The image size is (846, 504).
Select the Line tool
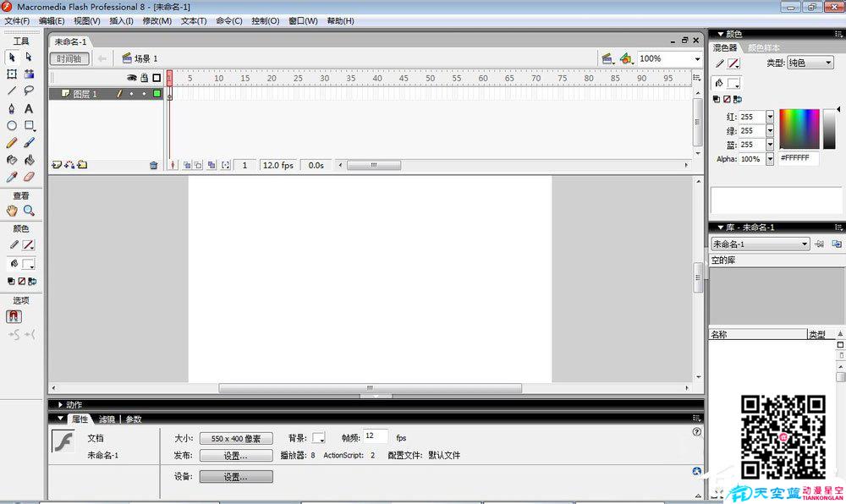pos(12,91)
